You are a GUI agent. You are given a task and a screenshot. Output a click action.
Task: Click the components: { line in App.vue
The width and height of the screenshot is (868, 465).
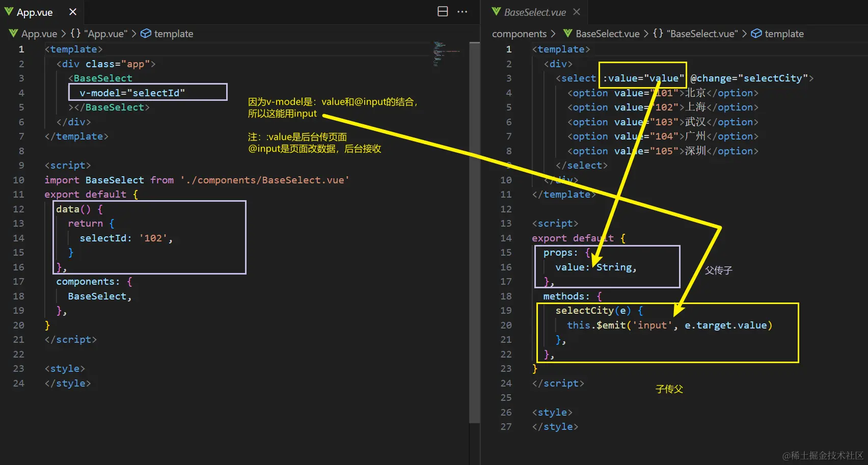pos(94,281)
